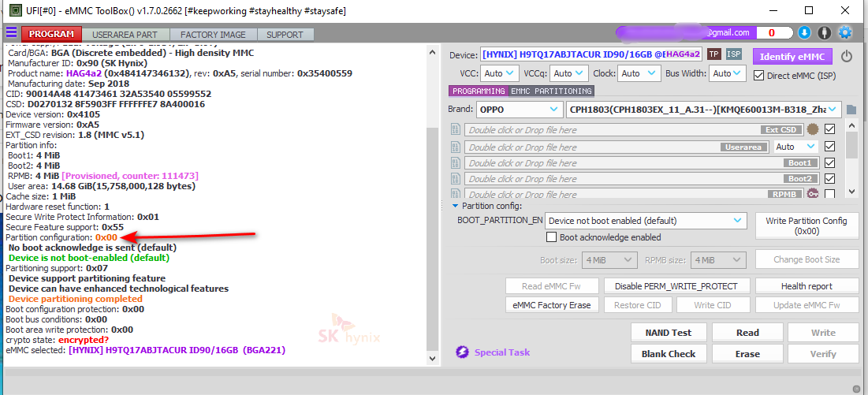Viewport: 868px width, 395px height.
Task: Click the blue download updates icon
Action: 804,32
